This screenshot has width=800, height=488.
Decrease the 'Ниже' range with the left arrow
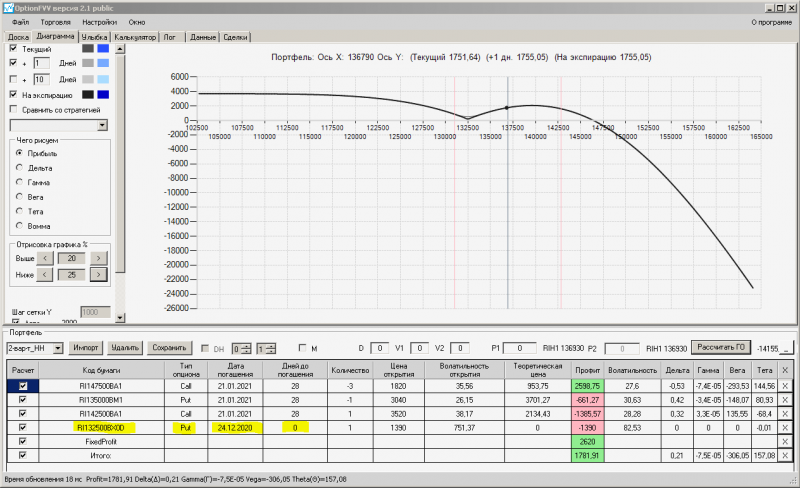44,275
